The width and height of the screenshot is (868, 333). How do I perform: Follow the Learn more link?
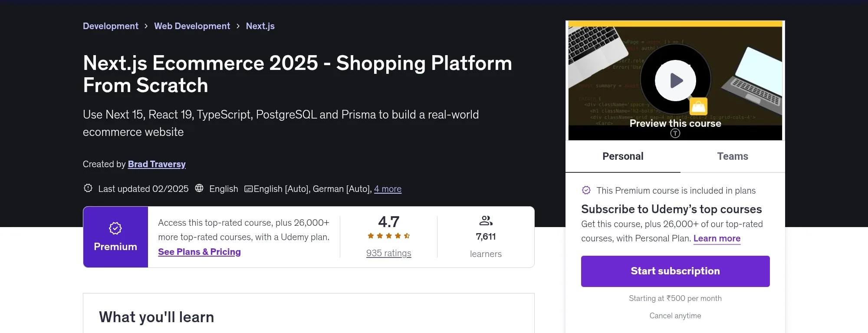(717, 238)
